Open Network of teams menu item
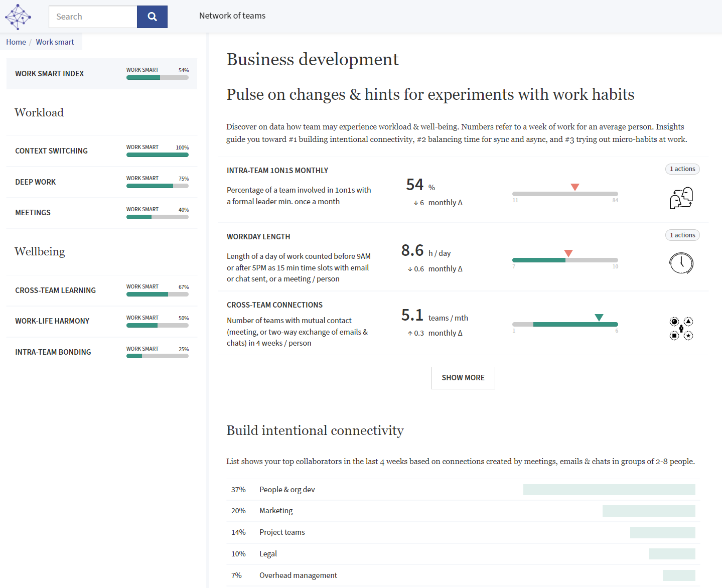 [232, 16]
